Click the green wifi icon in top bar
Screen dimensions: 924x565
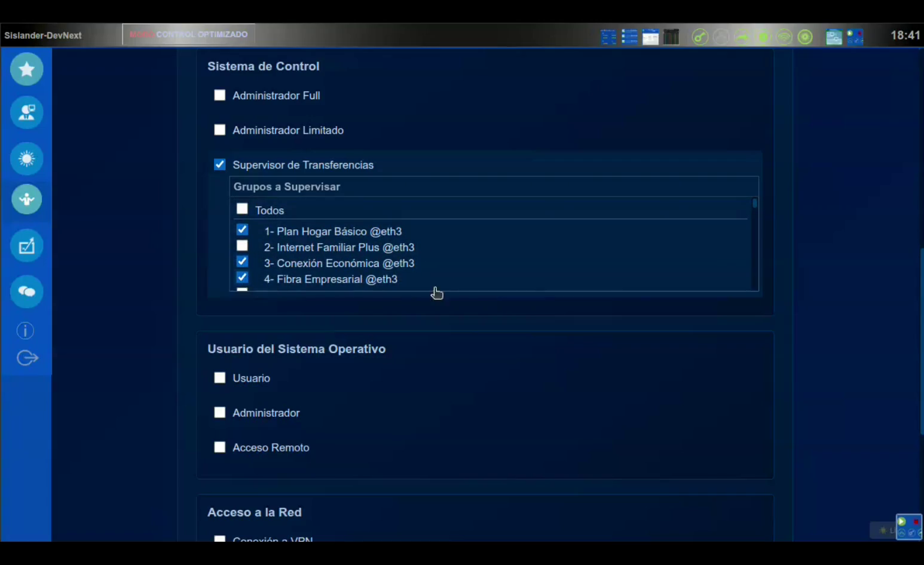(784, 37)
